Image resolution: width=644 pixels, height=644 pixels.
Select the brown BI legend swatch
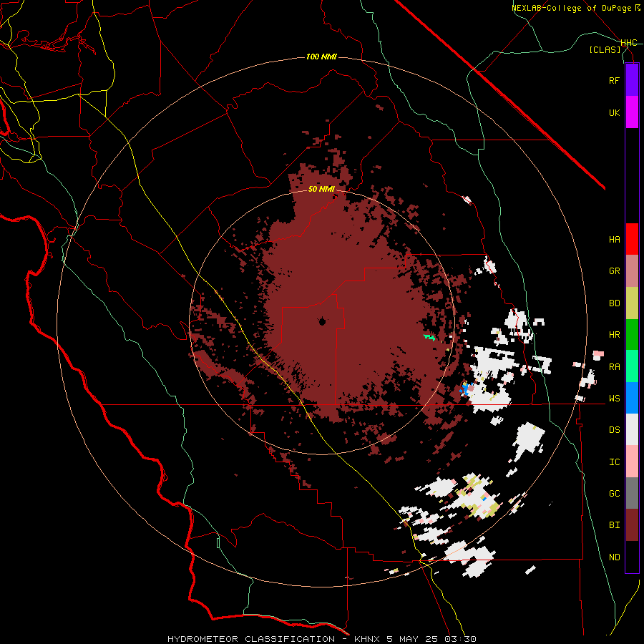point(632,525)
